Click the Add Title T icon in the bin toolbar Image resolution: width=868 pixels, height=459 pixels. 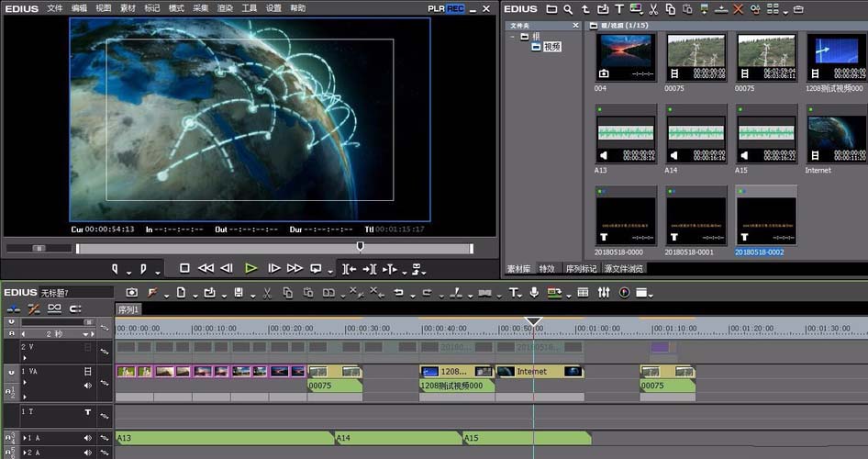619,9
